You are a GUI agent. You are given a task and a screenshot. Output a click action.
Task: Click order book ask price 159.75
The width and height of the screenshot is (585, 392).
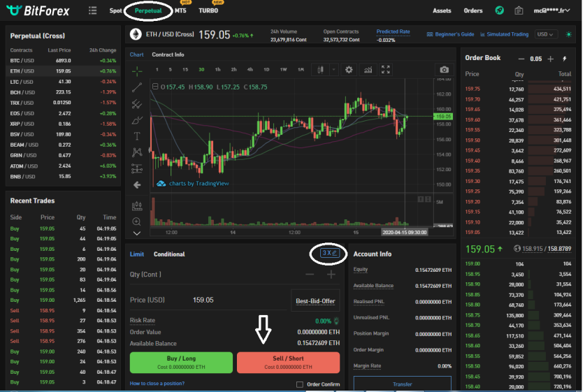pos(472,89)
